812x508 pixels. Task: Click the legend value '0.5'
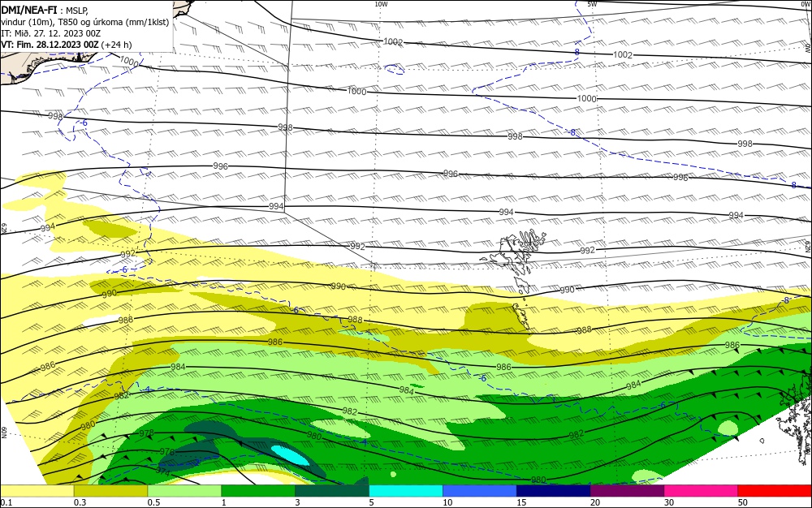click(153, 503)
